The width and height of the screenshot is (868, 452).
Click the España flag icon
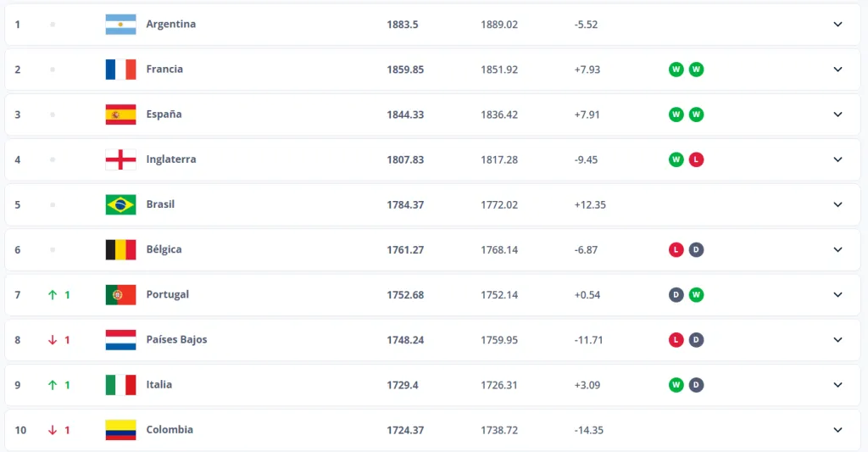click(120, 114)
